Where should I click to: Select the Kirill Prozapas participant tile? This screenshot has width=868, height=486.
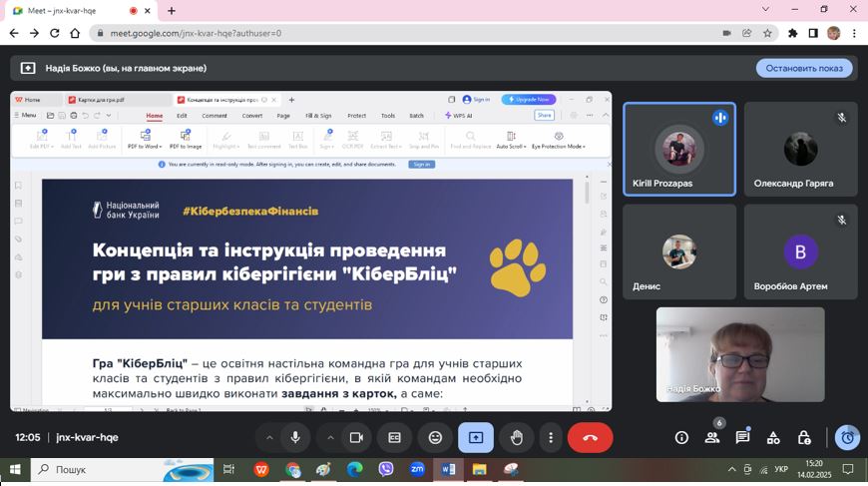click(679, 149)
